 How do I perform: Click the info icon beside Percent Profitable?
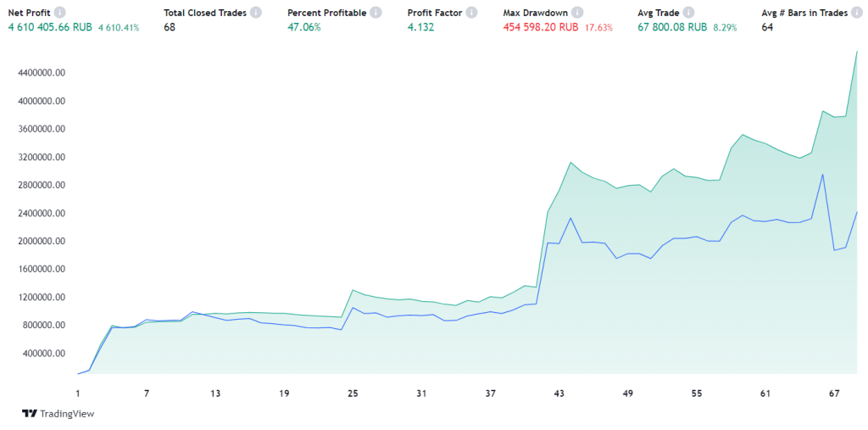[x=376, y=13]
